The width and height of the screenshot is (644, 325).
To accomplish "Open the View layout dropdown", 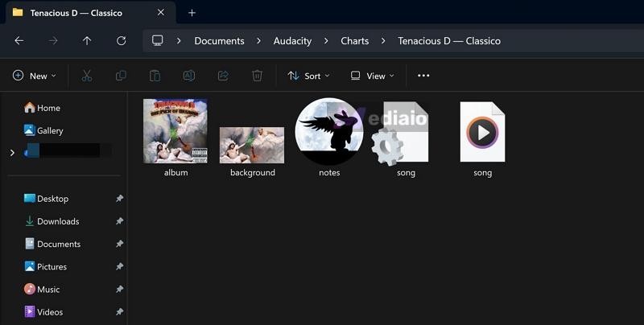I will point(373,76).
